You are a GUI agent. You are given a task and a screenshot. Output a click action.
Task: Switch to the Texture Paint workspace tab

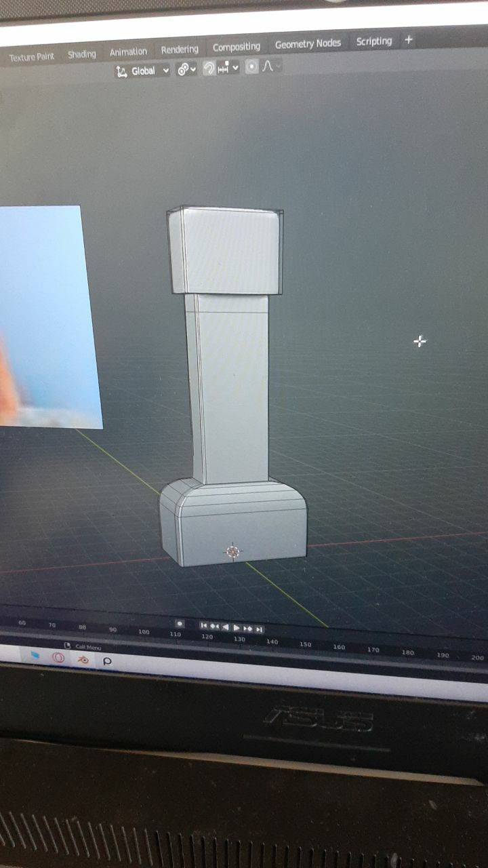click(32, 57)
